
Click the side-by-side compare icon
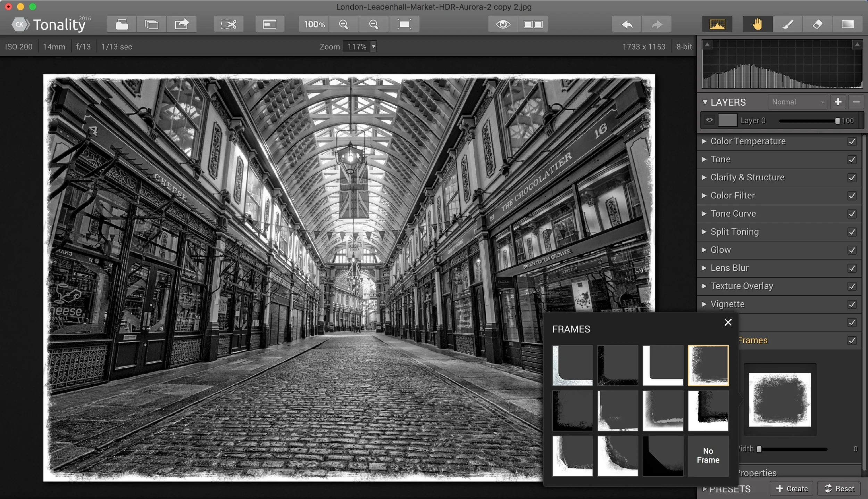tap(533, 24)
